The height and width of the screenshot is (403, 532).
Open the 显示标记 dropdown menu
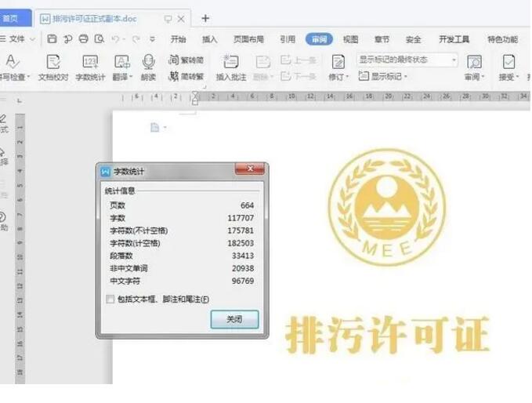pos(383,76)
